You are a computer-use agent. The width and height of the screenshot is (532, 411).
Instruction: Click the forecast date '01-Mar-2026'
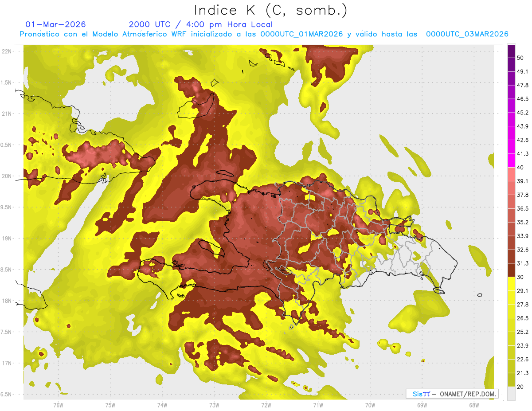(x=55, y=24)
